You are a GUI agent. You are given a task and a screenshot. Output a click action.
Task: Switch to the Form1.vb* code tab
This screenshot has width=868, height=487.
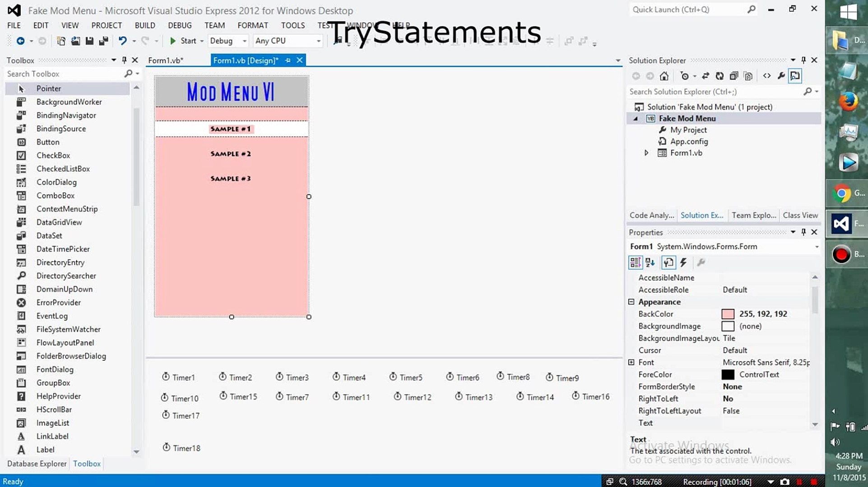(x=166, y=60)
